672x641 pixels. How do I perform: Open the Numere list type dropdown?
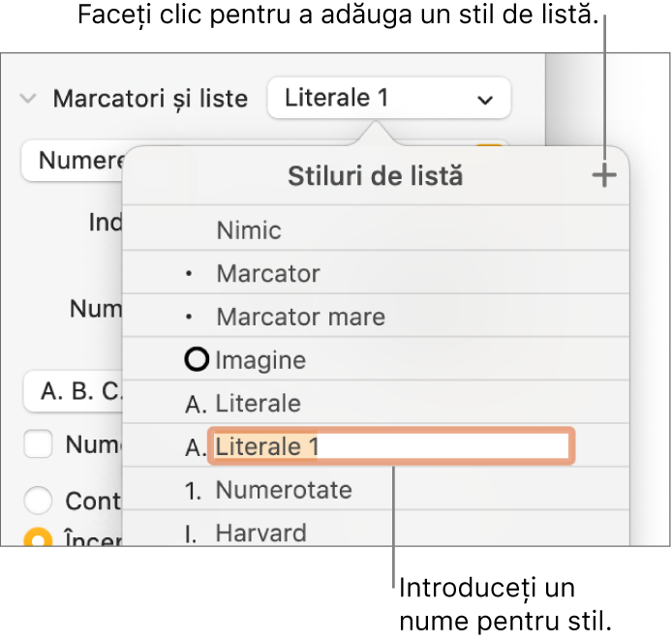coord(72,161)
